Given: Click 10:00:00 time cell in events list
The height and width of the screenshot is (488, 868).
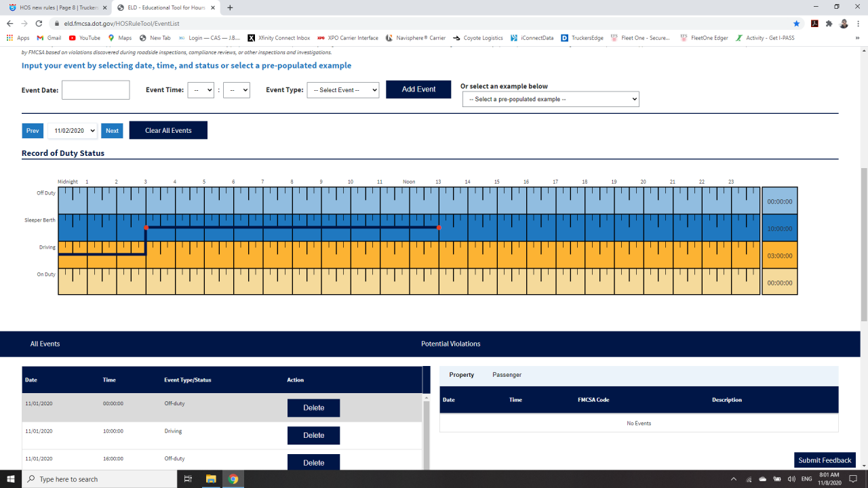Looking at the screenshot, I should click(x=113, y=430).
